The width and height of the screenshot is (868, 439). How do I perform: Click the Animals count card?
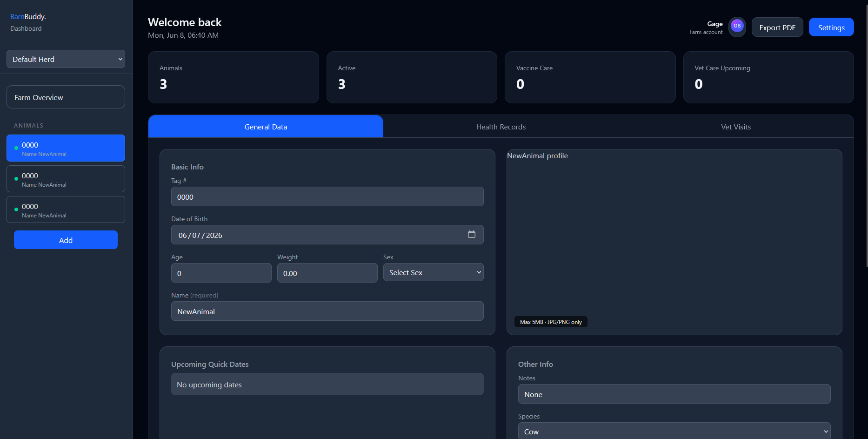[x=233, y=77]
